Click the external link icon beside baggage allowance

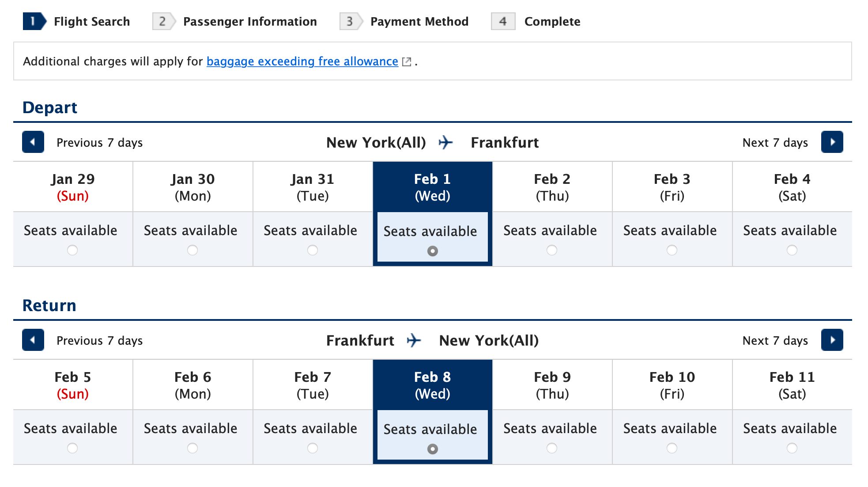tap(407, 61)
